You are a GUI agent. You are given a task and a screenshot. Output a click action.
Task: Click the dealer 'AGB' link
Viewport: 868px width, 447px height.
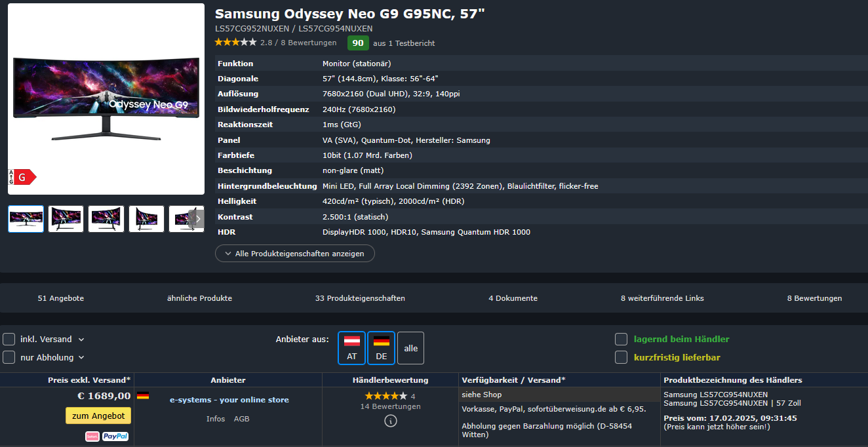point(241,419)
